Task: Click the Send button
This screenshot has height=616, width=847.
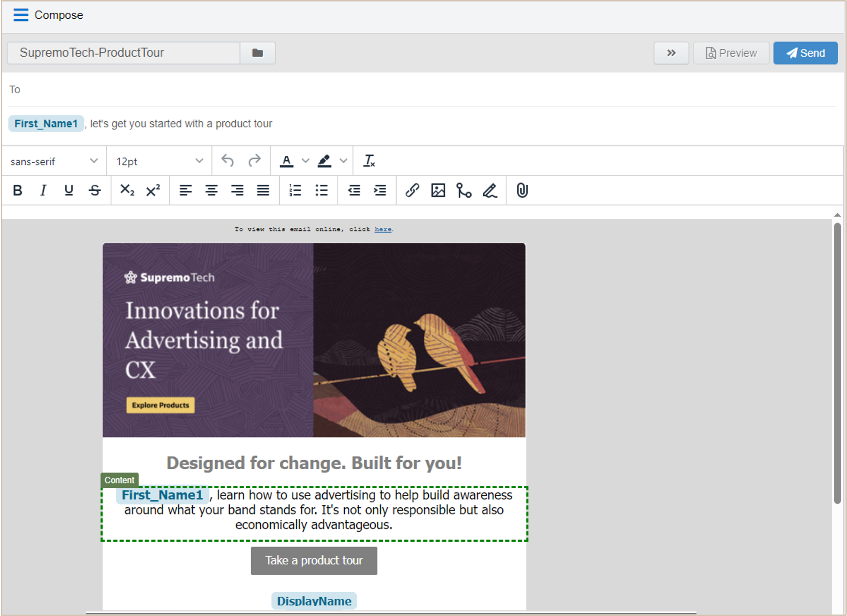Action: (805, 53)
